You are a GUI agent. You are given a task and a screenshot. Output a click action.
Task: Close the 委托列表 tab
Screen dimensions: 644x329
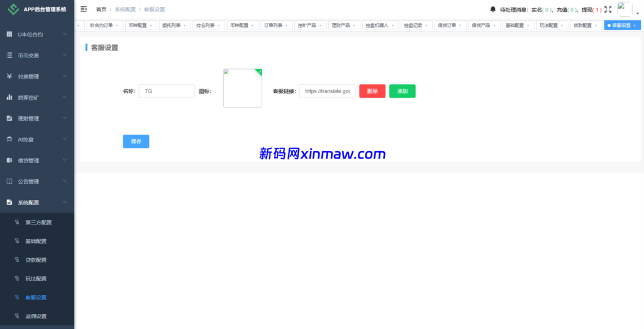click(x=184, y=25)
